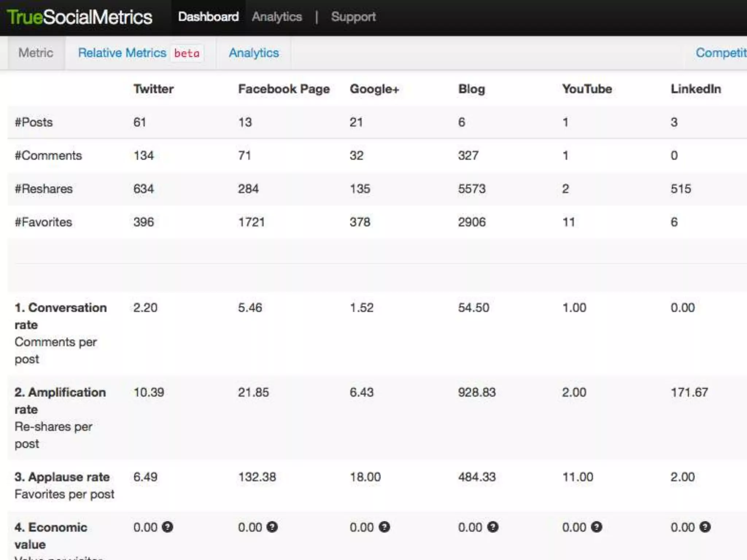Image resolution: width=747 pixels, height=560 pixels.
Task: Click Blog applause rate 484.33
Action: coord(477,477)
